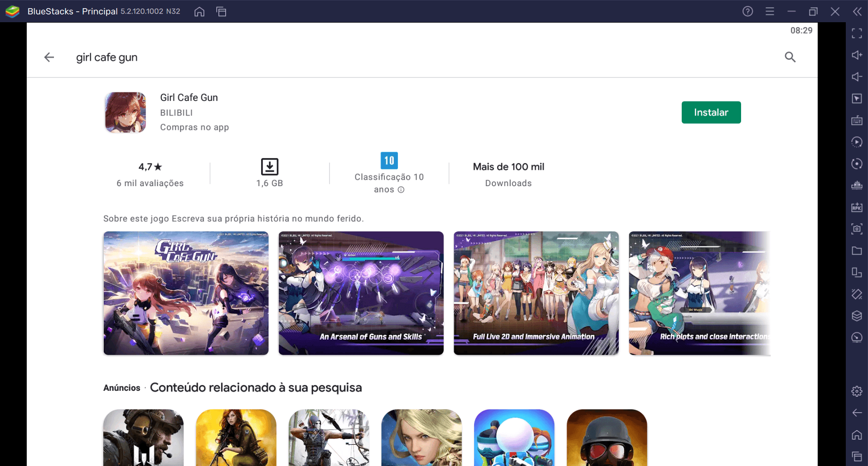The height and width of the screenshot is (466, 868).
Task: Open the blonde woman ad app
Action: point(422,437)
